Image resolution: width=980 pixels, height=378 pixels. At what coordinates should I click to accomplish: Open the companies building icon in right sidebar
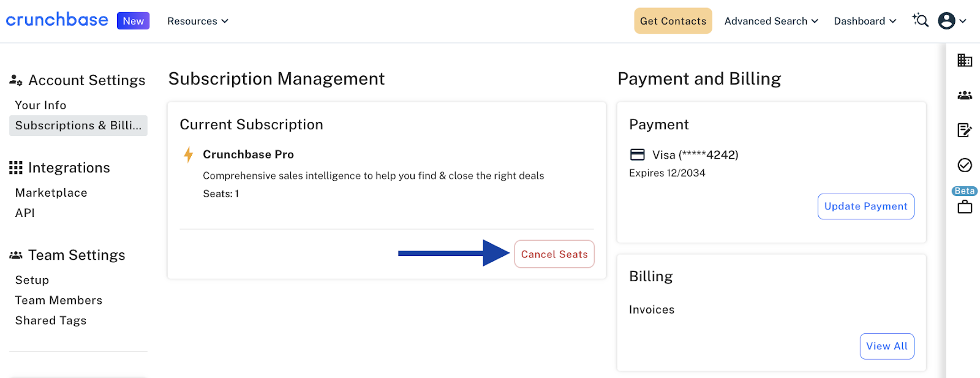tap(965, 60)
